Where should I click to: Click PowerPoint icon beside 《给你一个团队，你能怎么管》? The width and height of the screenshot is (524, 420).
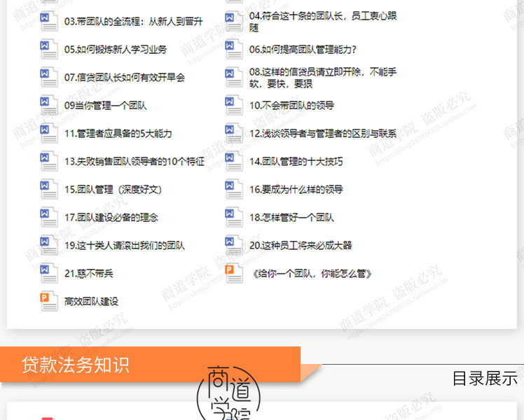coord(234,273)
